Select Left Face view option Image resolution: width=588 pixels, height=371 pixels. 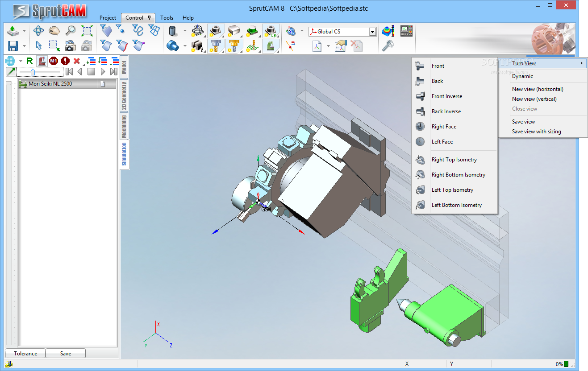(x=454, y=142)
